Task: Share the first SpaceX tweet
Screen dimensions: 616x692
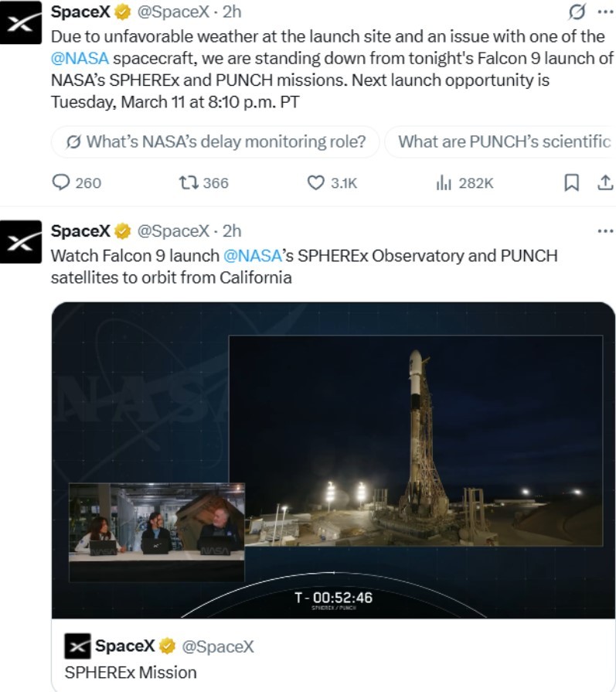Action: 605,182
